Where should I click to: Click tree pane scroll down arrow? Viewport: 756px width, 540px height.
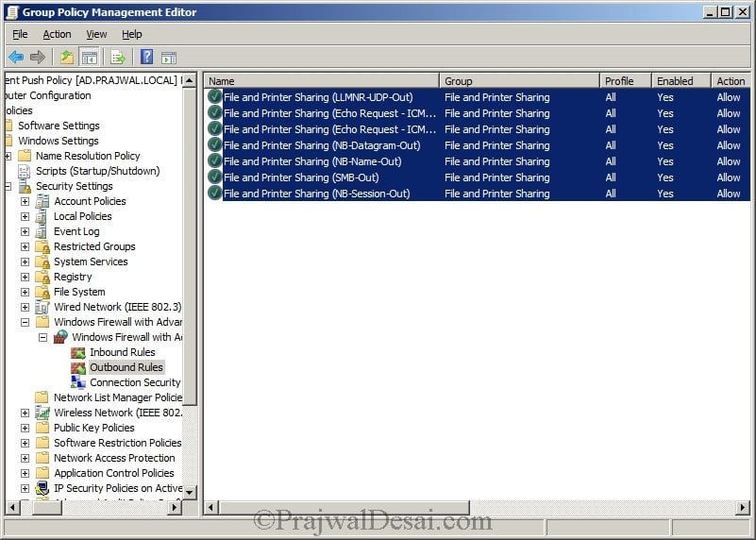[x=190, y=492]
